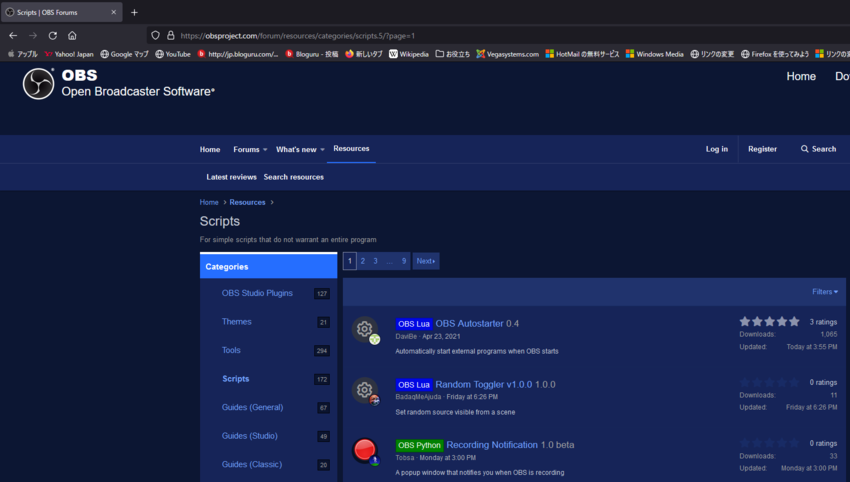
Task: Open the YouTube bookmark
Action: (173, 54)
